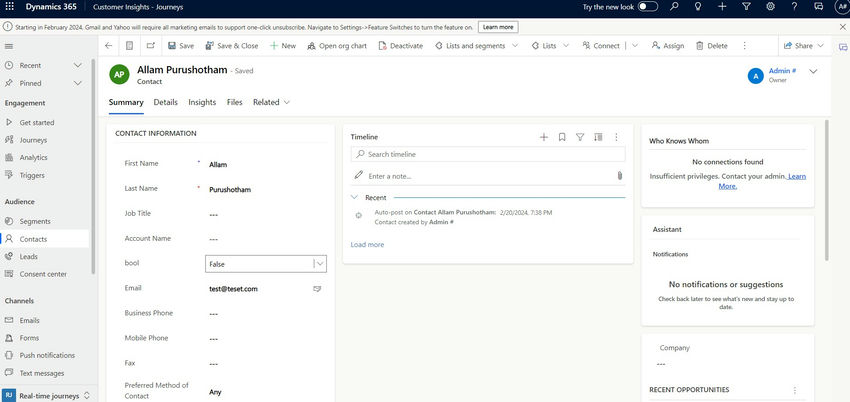Open the timeline filter funnel icon
Screen dimensions: 850x402
click(580, 137)
